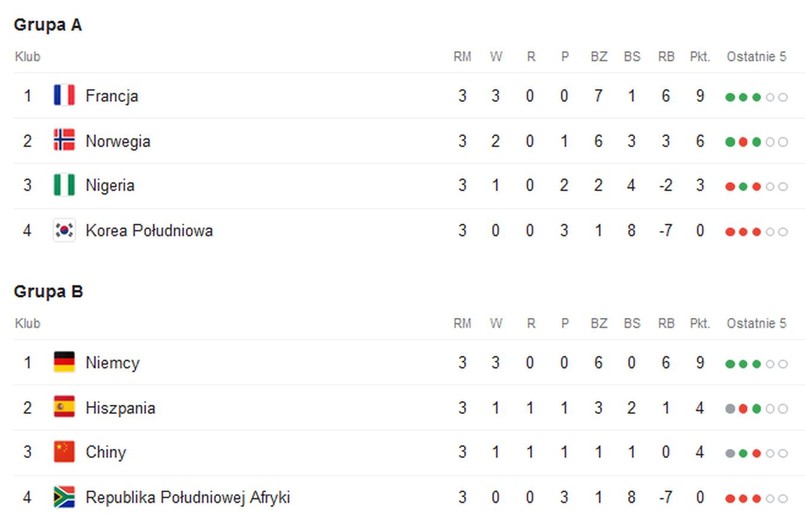Image resolution: width=805 pixels, height=525 pixels.
Task: Click the France flag icon
Action: coord(64,95)
